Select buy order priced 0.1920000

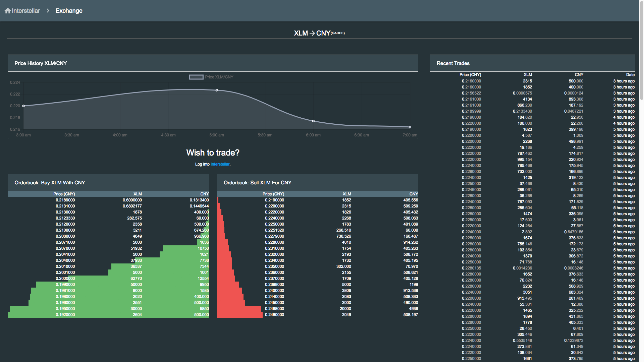click(108, 315)
